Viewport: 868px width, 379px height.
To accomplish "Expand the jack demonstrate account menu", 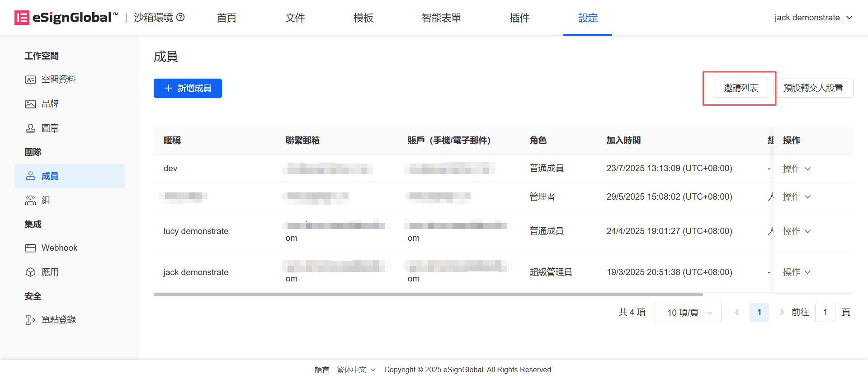I will tap(813, 18).
